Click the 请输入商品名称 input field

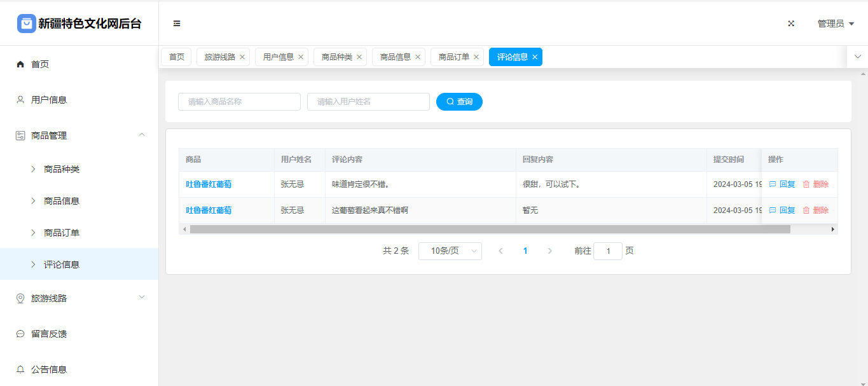[239, 102]
